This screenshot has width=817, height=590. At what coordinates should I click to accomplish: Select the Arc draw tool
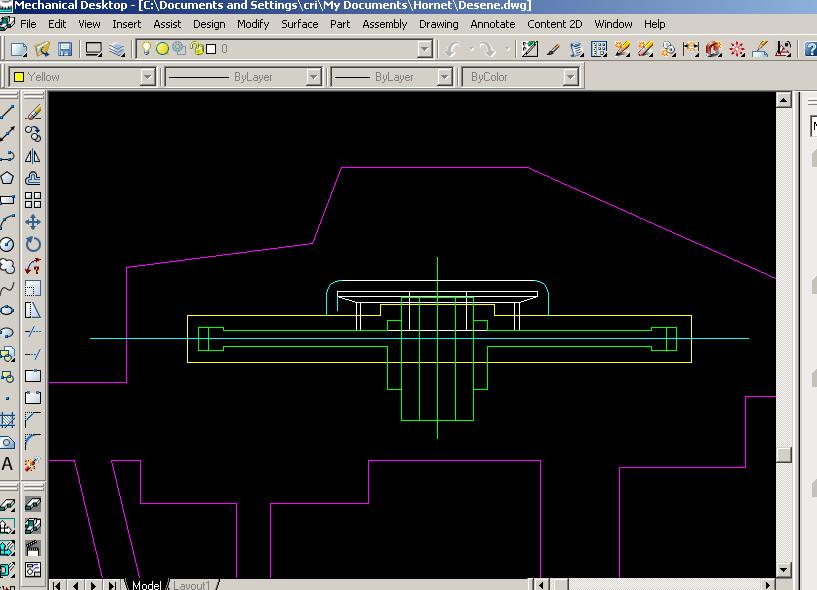pos(7,222)
